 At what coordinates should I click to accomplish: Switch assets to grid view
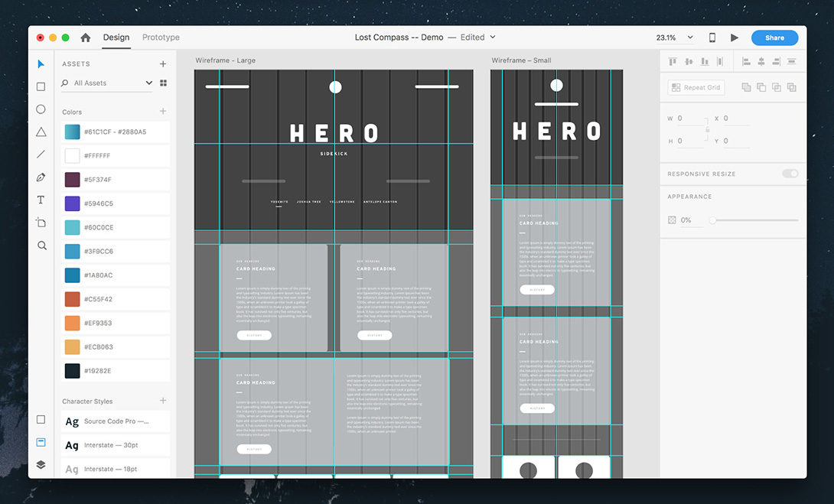163,83
